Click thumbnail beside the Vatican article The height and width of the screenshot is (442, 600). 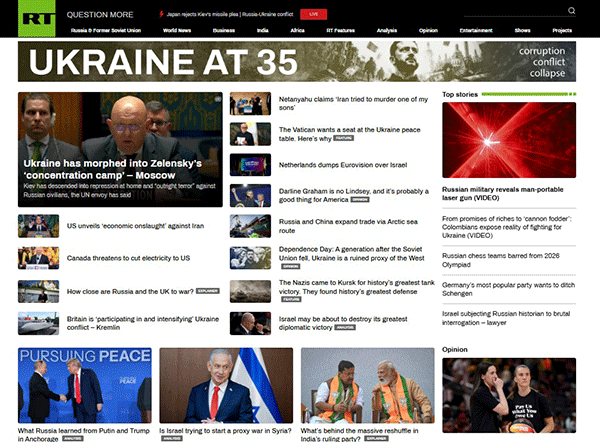(x=250, y=134)
